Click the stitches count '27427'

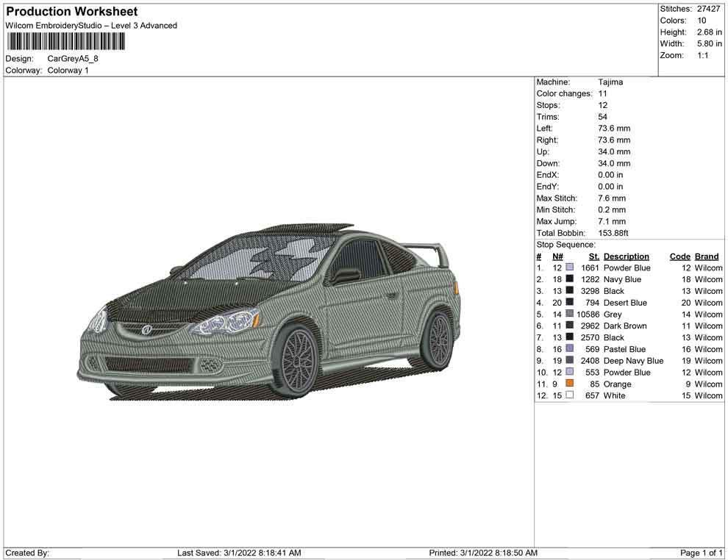click(708, 9)
